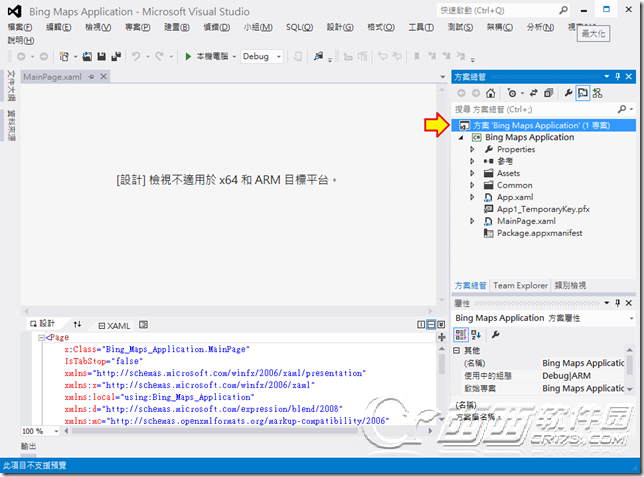Click the Save All toolbar icon
The height and width of the screenshot is (477, 644).
point(116,56)
